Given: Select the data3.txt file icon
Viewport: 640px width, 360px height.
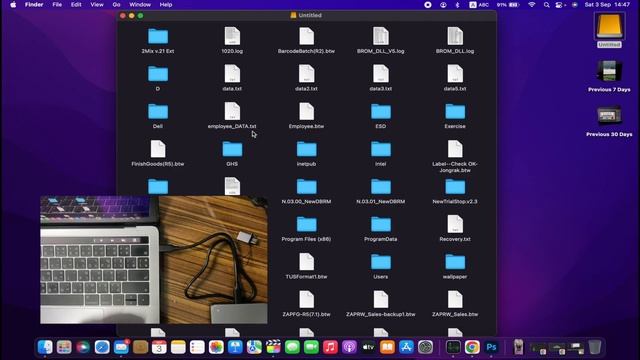Looking at the screenshot, I should tap(380, 74).
